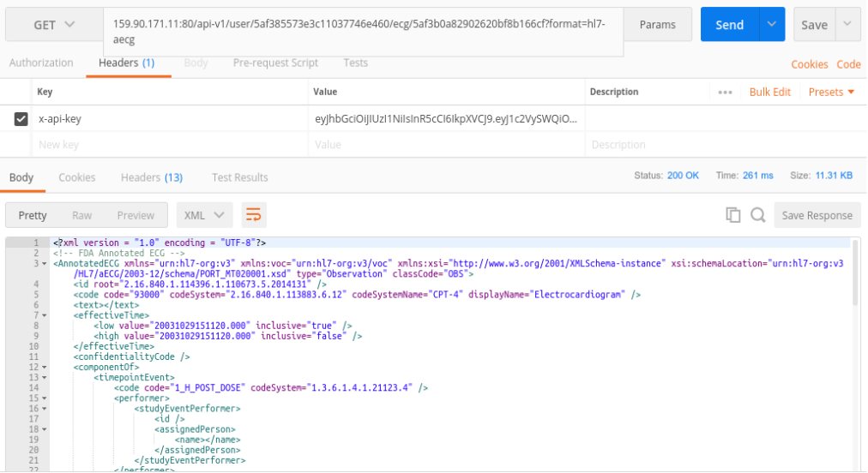Click the request URL field

coord(363,32)
